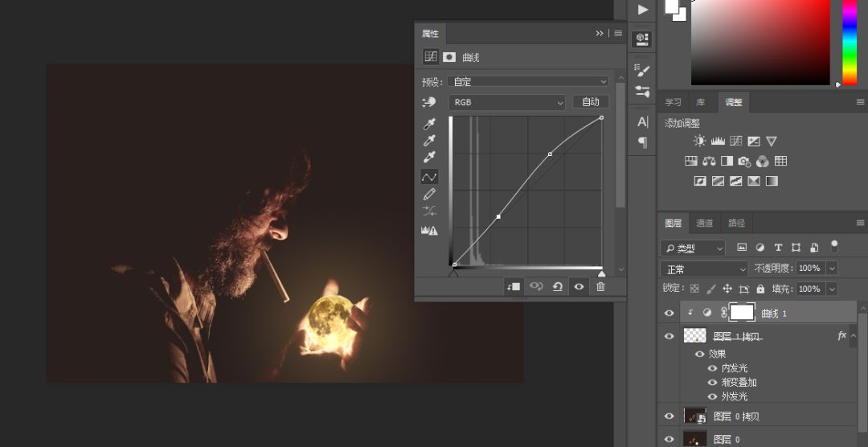Open the RGB channel dropdown

pos(506,102)
